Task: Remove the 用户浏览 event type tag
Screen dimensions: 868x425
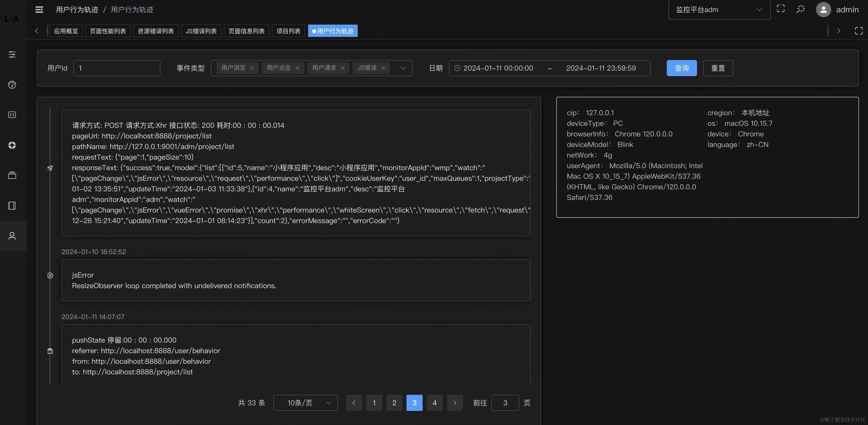Action: point(252,68)
